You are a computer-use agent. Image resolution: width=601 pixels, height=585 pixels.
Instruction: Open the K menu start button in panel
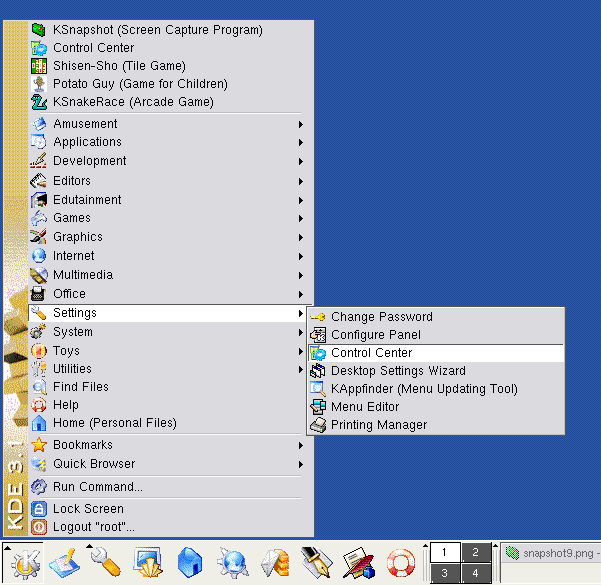[x=25, y=563]
